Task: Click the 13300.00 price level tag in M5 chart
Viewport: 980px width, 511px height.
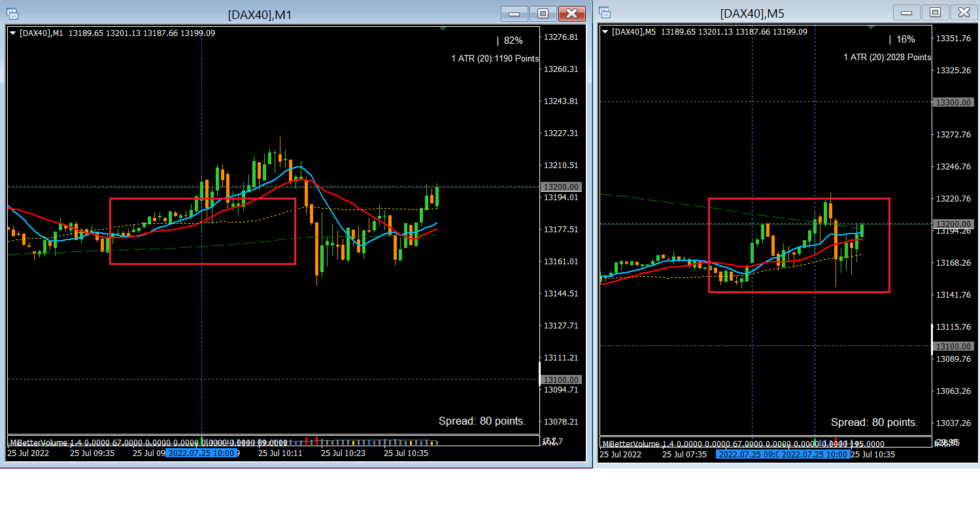Action: click(x=955, y=103)
